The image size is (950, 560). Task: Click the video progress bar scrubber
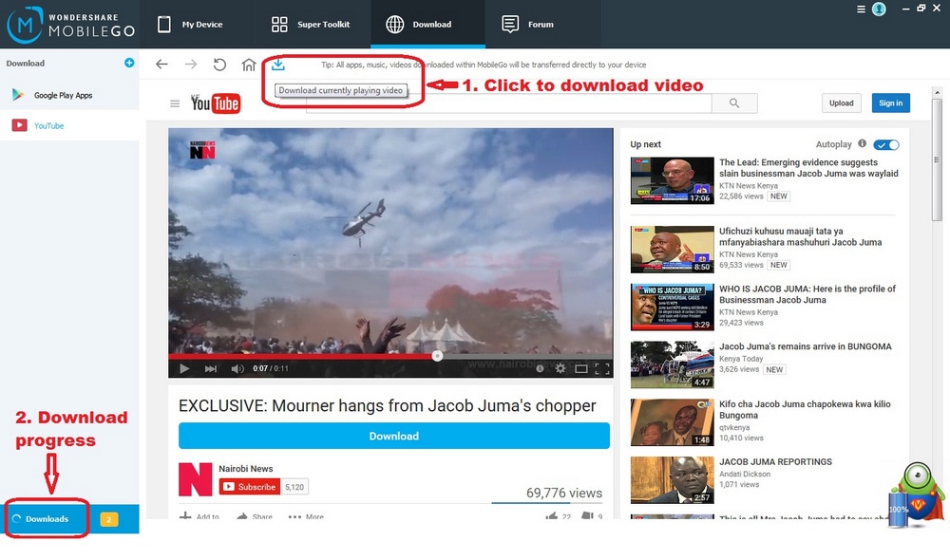coord(437,356)
